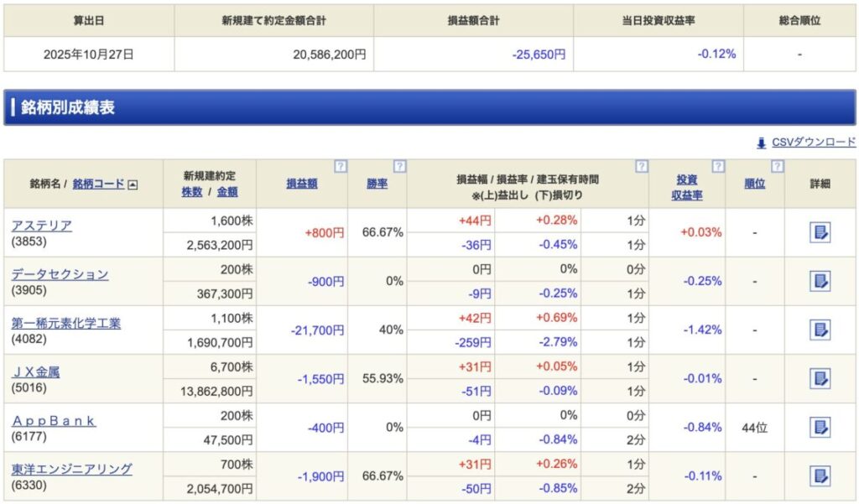Sort by 勝率 column header
The height and width of the screenshot is (504, 859).
tap(377, 184)
